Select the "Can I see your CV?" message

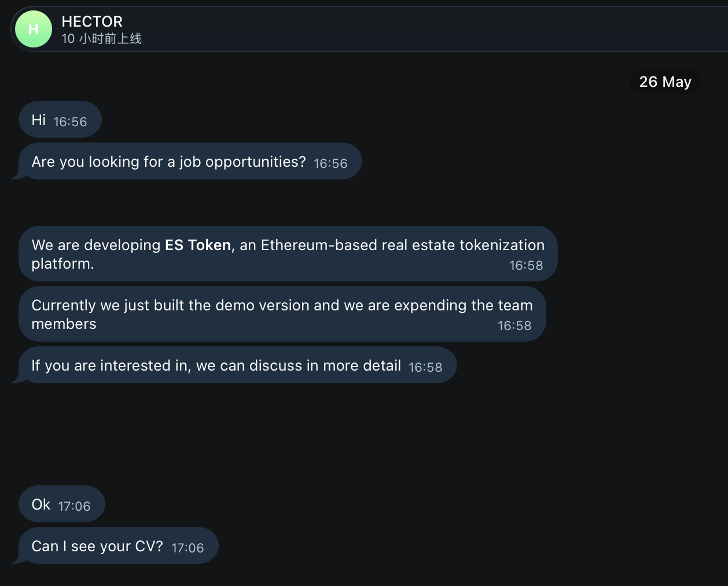point(119,545)
